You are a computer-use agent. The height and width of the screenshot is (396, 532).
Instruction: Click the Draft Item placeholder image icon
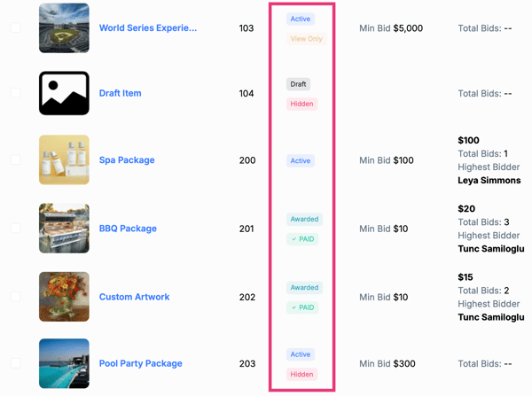pos(64,93)
